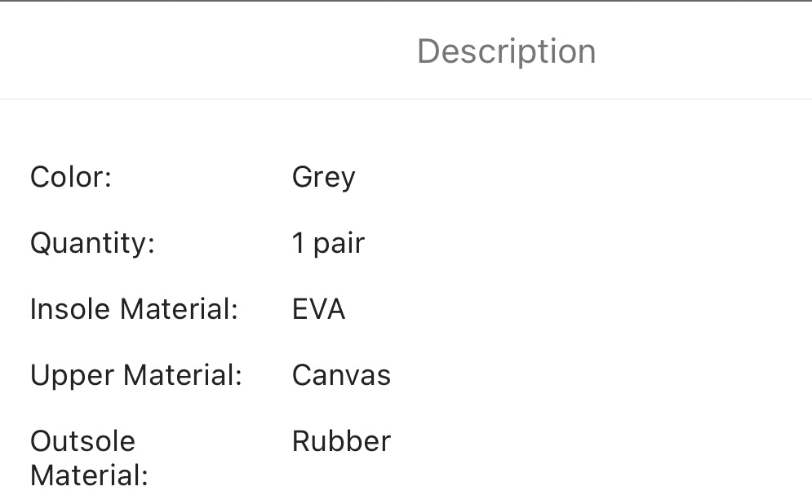Select the Canvas upper material value
This screenshot has height=504, width=812.
coord(341,375)
